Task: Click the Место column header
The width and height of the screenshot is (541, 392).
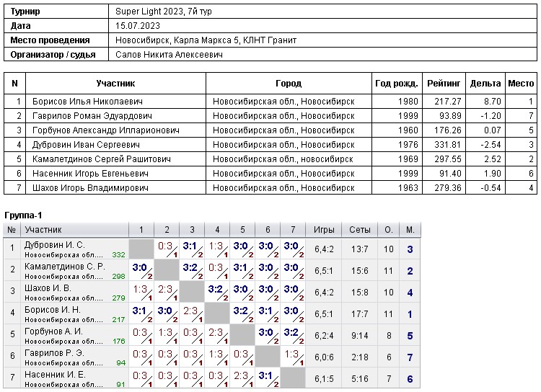Action: (x=520, y=84)
